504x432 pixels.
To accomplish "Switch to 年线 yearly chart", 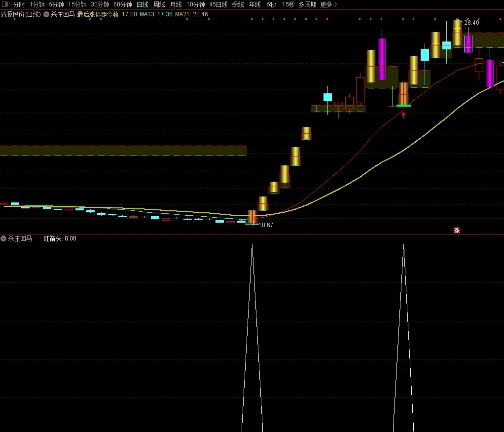I will (254, 4).
